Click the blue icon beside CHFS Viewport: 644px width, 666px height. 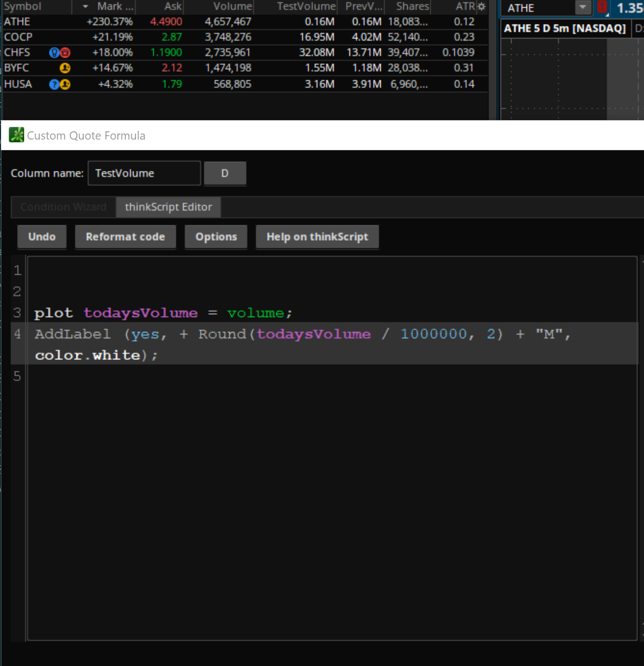point(54,53)
